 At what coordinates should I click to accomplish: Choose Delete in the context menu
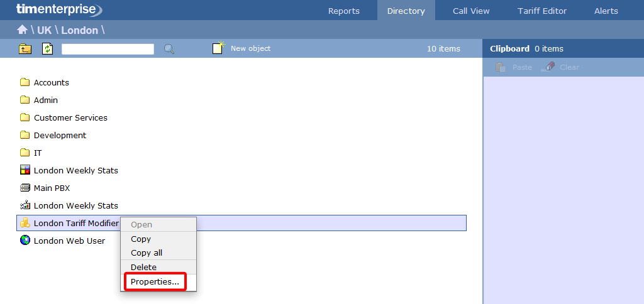143,267
